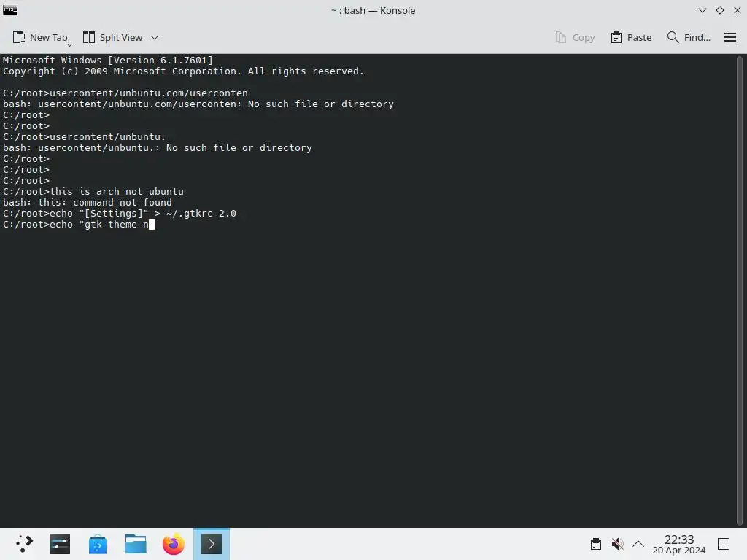Screen dimensions: 747x560
Task: Close the Konsole window
Action: 737,10
